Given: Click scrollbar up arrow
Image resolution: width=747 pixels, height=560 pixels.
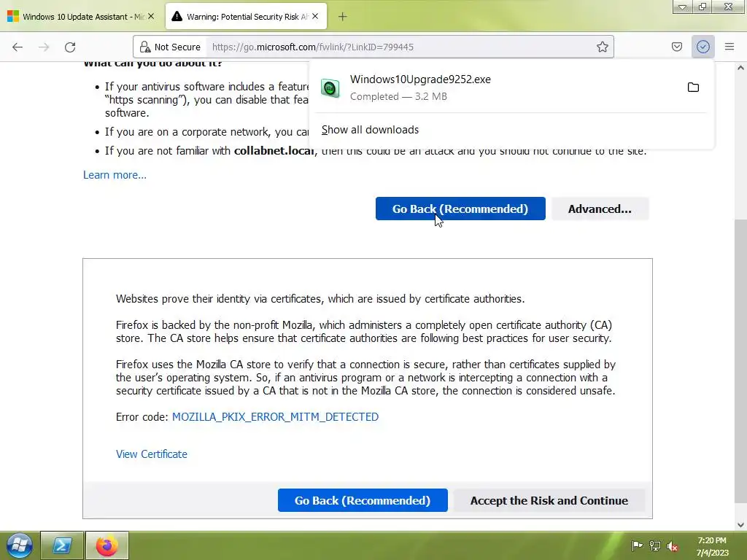Looking at the screenshot, I should coord(741,68).
